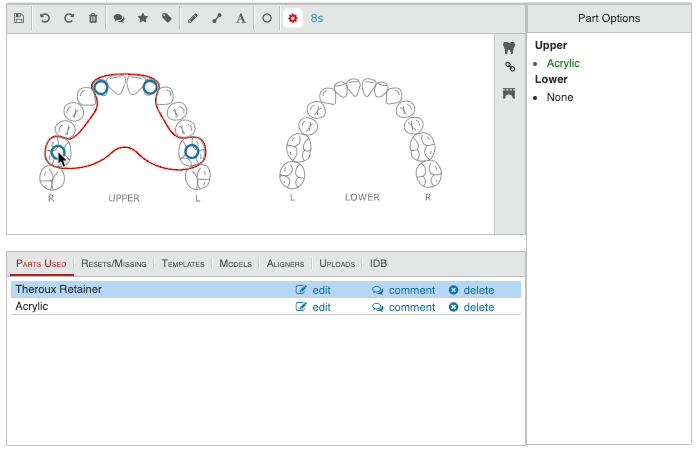Click the UPPER arch label
The image size is (696, 450).
coord(124,198)
